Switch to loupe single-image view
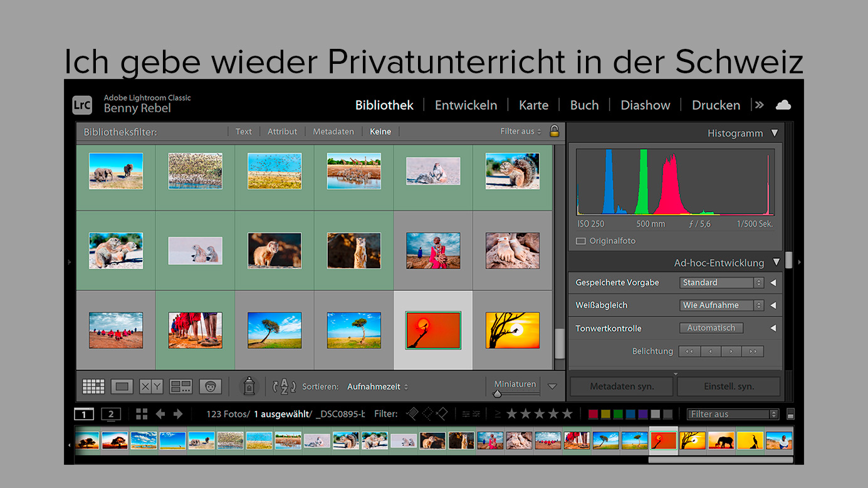 point(122,387)
